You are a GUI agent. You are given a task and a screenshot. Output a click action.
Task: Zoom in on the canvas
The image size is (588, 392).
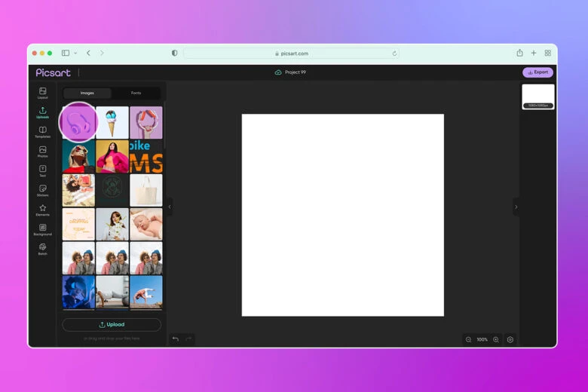(496, 340)
